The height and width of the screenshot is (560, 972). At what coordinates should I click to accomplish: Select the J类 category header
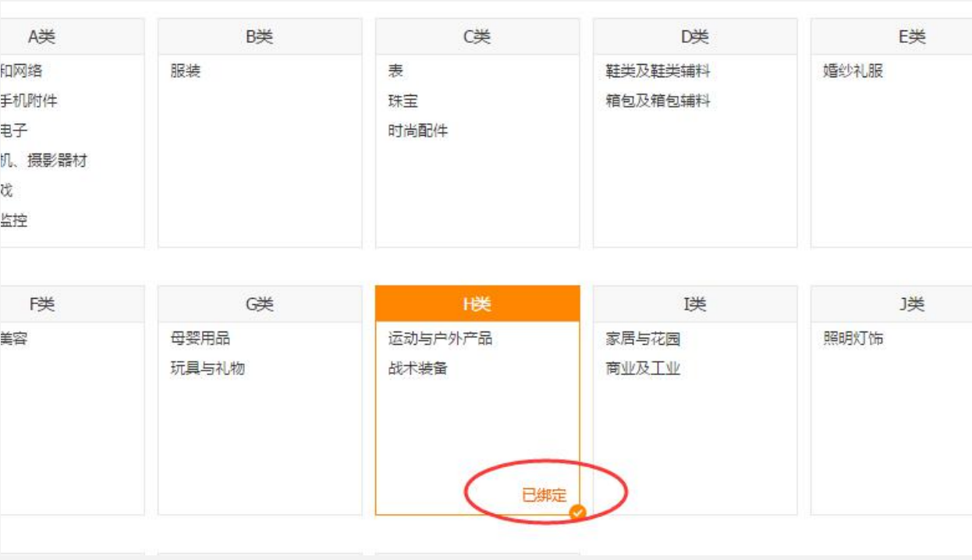[x=892, y=304]
